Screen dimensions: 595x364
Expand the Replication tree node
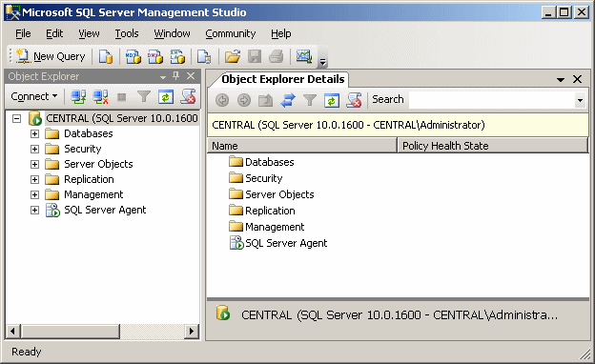click(x=34, y=179)
